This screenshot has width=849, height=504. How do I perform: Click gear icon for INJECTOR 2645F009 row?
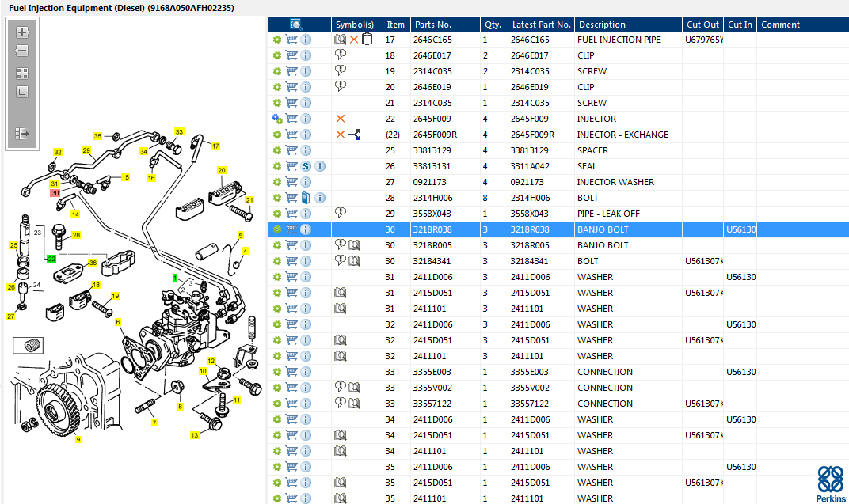pyautogui.click(x=277, y=119)
